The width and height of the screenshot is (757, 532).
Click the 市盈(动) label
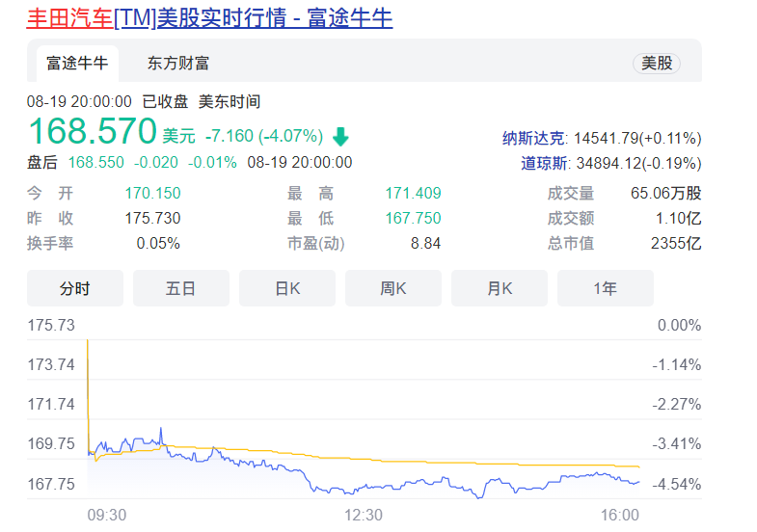(x=315, y=244)
